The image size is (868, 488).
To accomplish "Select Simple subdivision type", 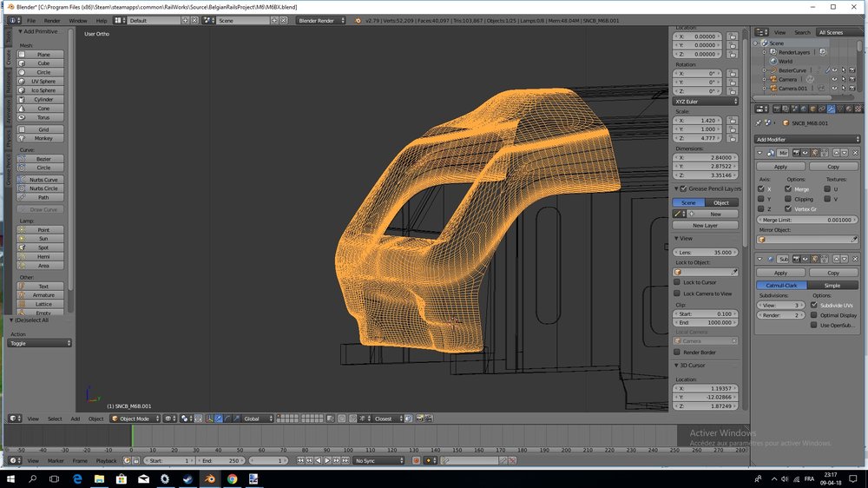I will [x=832, y=286].
